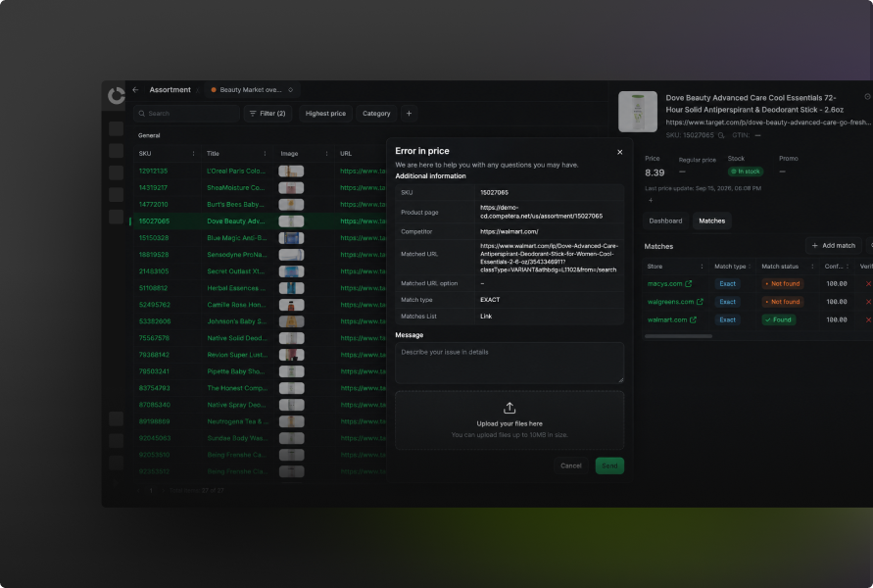Open the target.com product URL in details
This screenshot has width=873, height=588.
coord(768,122)
